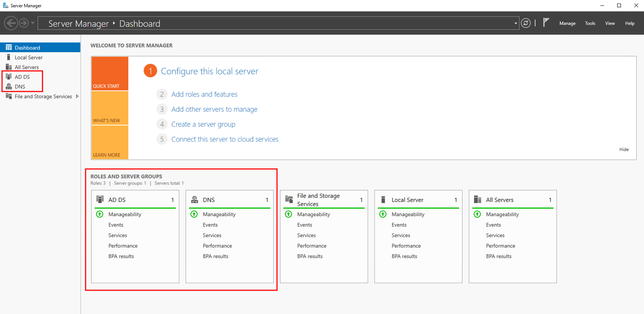Image resolution: width=644 pixels, height=314 pixels.
Task: Click All Servers Manageability status icon
Action: [477, 214]
